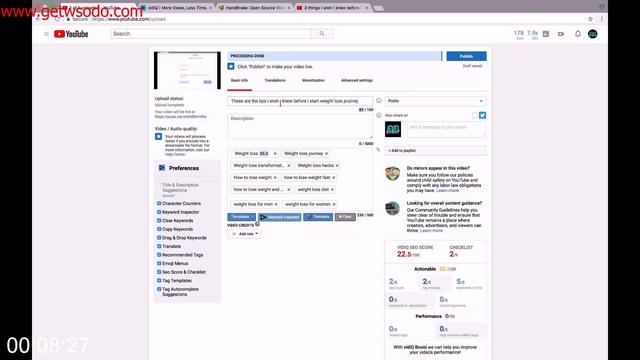Go to the YouTube home logo
Image resolution: width=640 pixels, height=360 pixels.
[71, 34]
